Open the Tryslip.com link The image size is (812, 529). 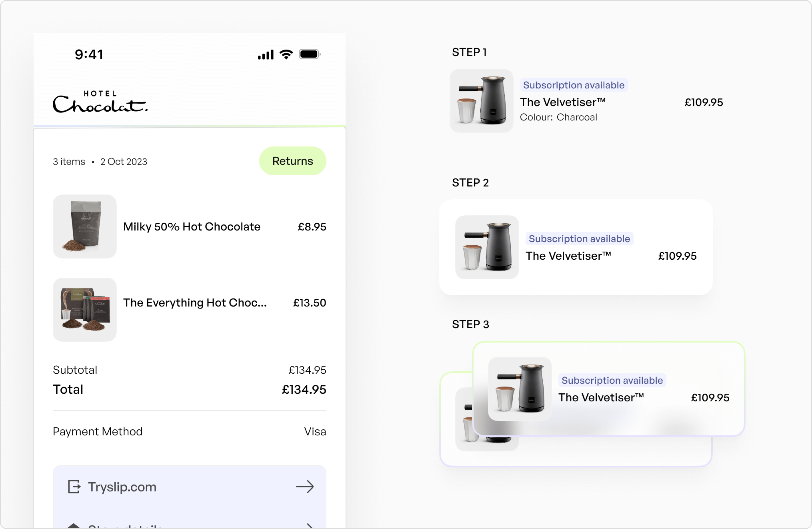pyautogui.click(x=122, y=487)
